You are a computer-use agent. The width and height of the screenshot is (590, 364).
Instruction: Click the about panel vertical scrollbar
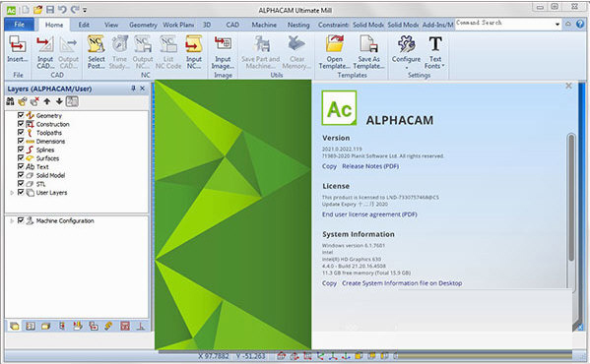click(571, 198)
